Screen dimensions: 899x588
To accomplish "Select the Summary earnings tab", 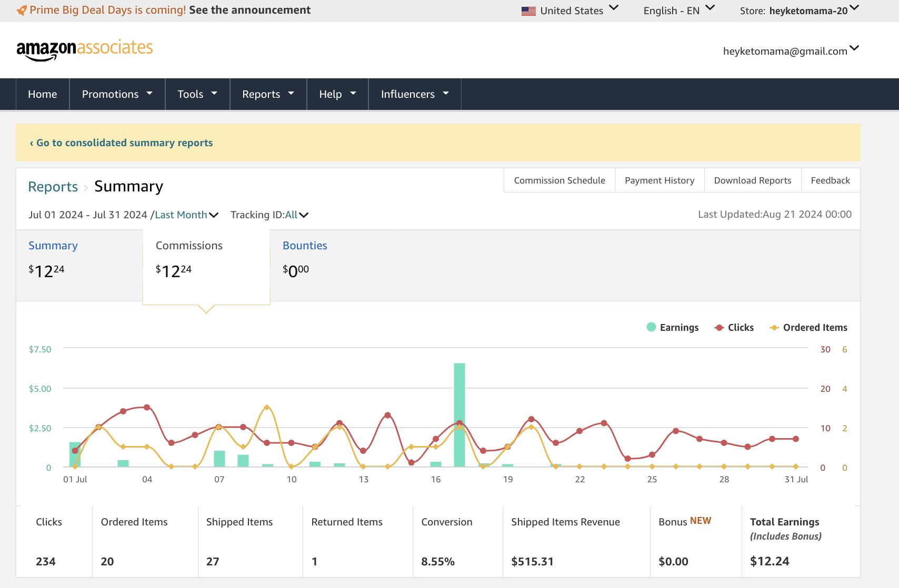I will (79, 265).
